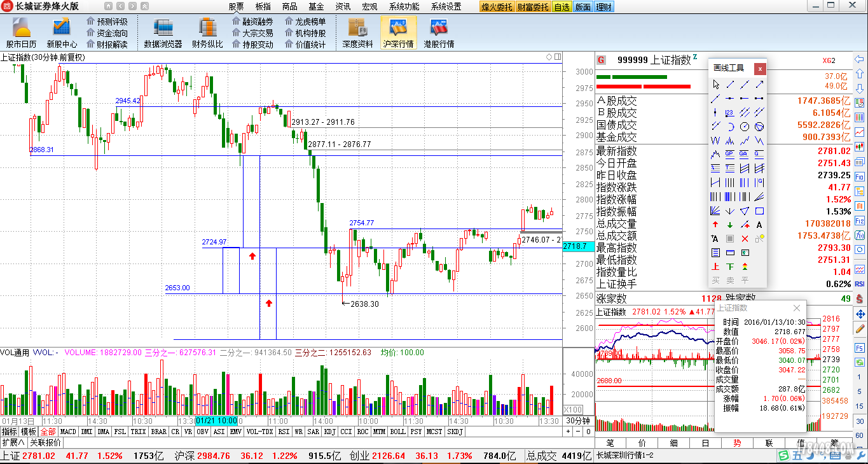The width and height of the screenshot is (868, 464).
Task: Pick the rectangle drawing tool
Action: click(759, 211)
